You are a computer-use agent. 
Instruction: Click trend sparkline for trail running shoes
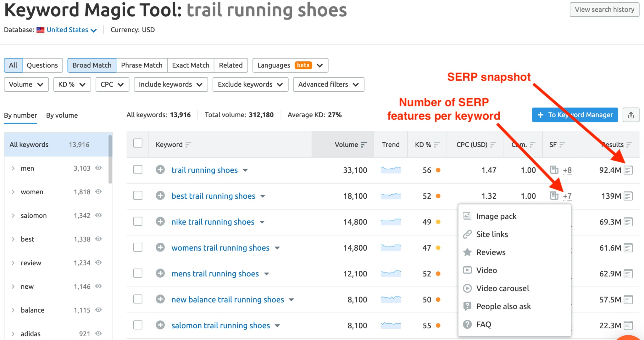(391, 170)
